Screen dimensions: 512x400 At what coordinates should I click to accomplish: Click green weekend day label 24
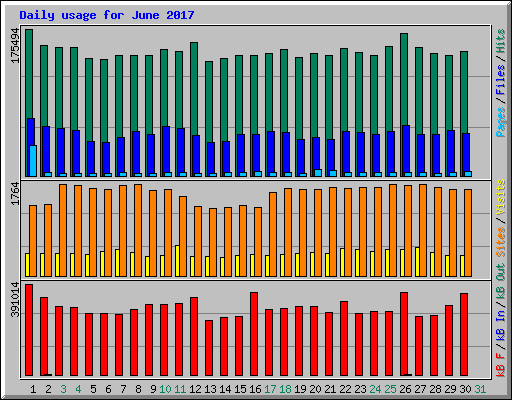(x=375, y=389)
